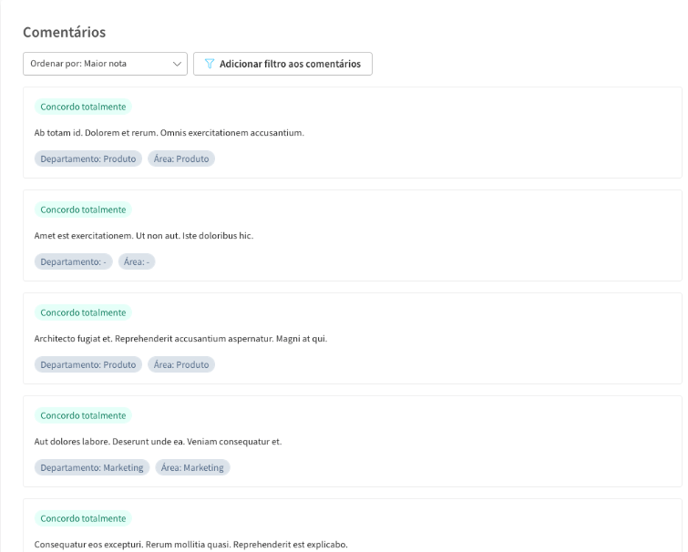
Task: Open the 'Ordenar por: Maior nota' dropdown
Action: pyautogui.click(x=105, y=64)
